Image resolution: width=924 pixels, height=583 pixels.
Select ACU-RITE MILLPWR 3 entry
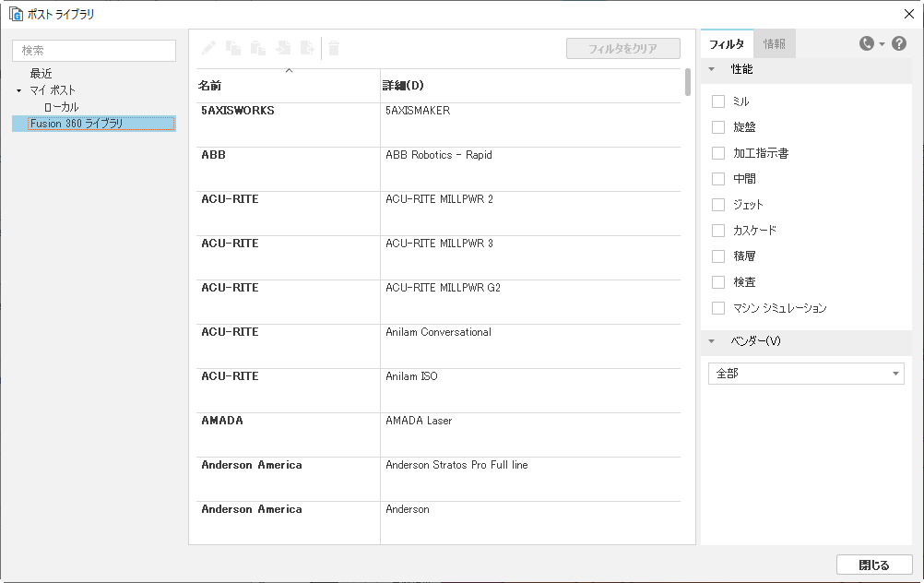coord(439,243)
